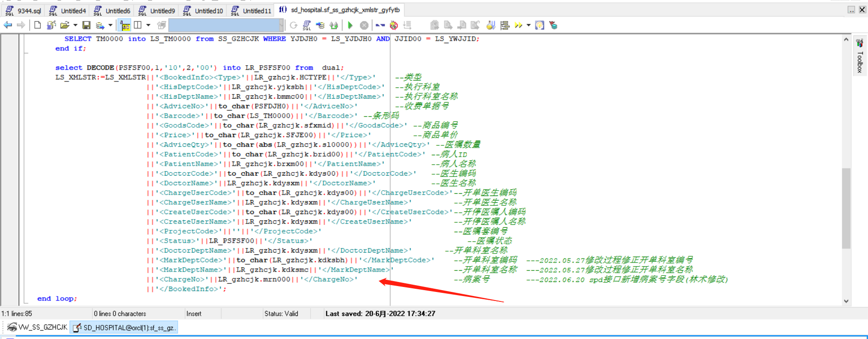Click the '--病案号' comment in the editor
Viewport: 868px width, 339px height.
pyautogui.click(x=472, y=279)
